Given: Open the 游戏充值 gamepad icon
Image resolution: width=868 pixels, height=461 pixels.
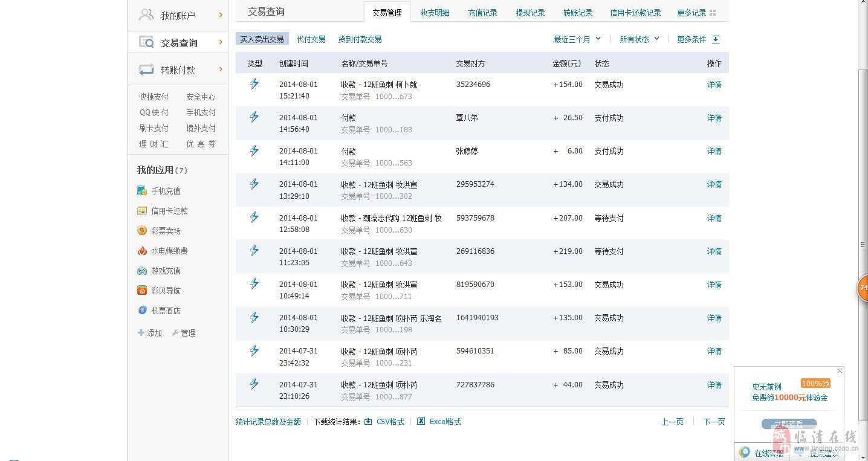Looking at the screenshot, I should pos(142,271).
